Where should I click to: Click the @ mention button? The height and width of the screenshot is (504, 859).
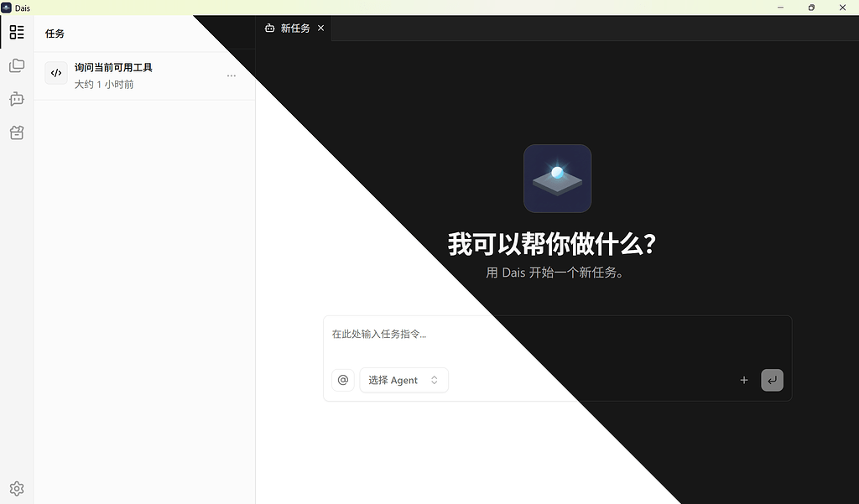click(343, 380)
